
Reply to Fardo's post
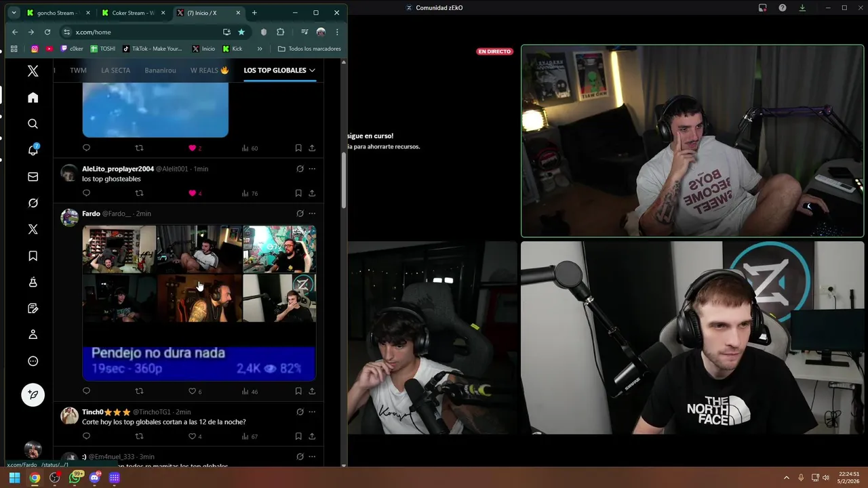pyautogui.click(x=86, y=391)
